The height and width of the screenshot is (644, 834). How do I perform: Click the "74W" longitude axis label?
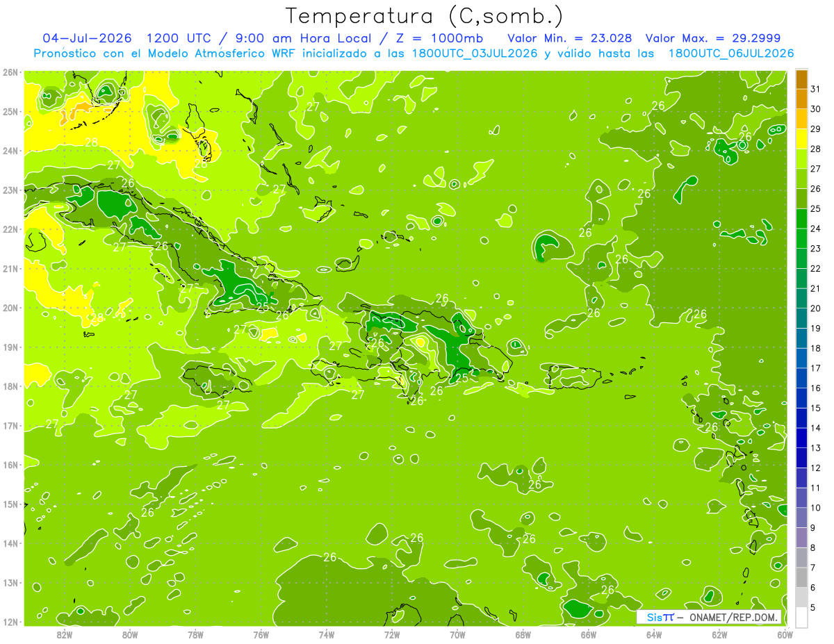[x=326, y=634]
